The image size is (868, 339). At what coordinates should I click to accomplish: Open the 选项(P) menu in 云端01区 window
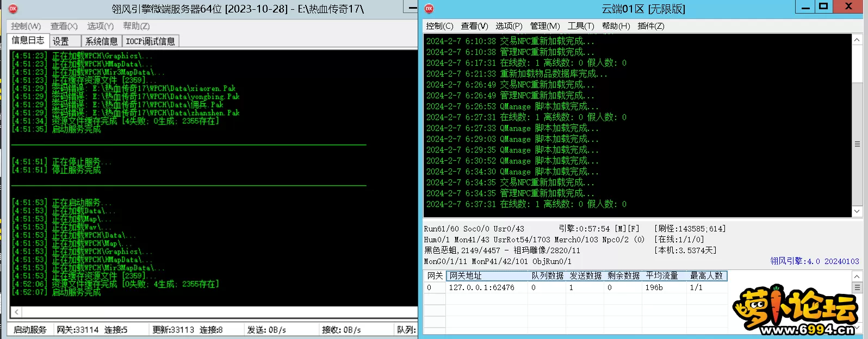tap(509, 26)
